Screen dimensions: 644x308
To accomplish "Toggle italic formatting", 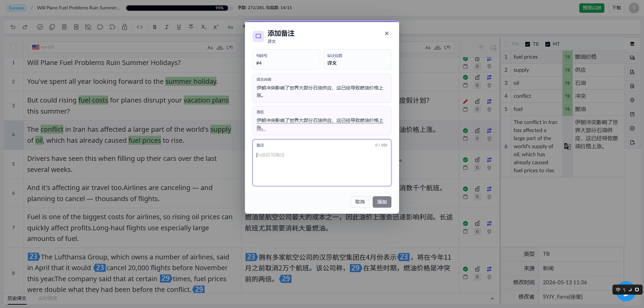I will click(167, 27).
